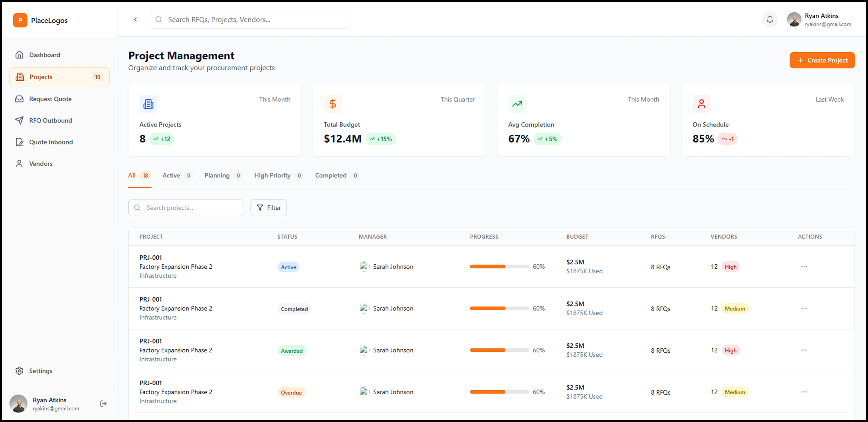Switch to the Active tab
The image size is (868, 422).
[171, 175]
